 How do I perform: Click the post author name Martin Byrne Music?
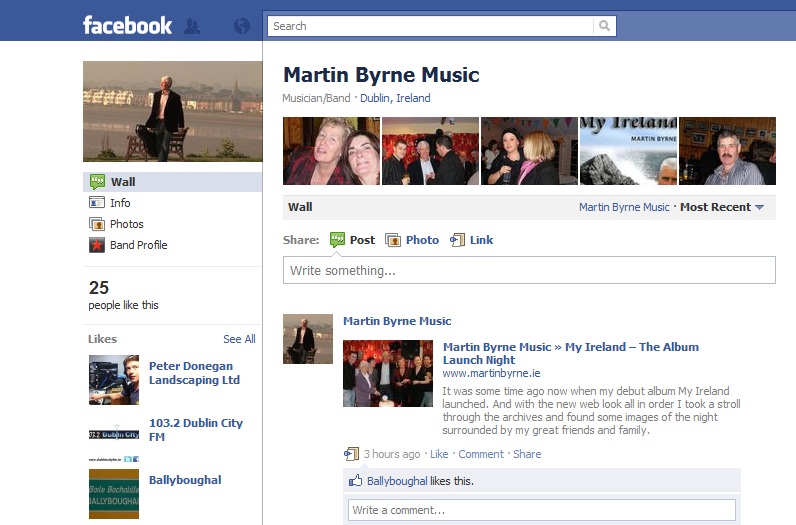(x=397, y=321)
